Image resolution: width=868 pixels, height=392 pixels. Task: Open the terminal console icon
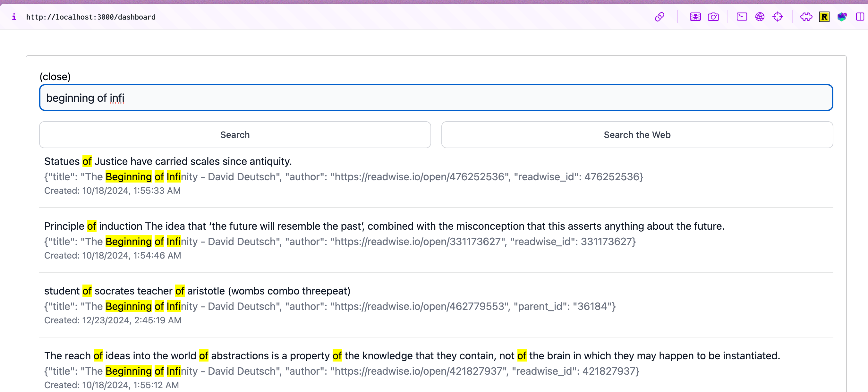click(742, 16)
